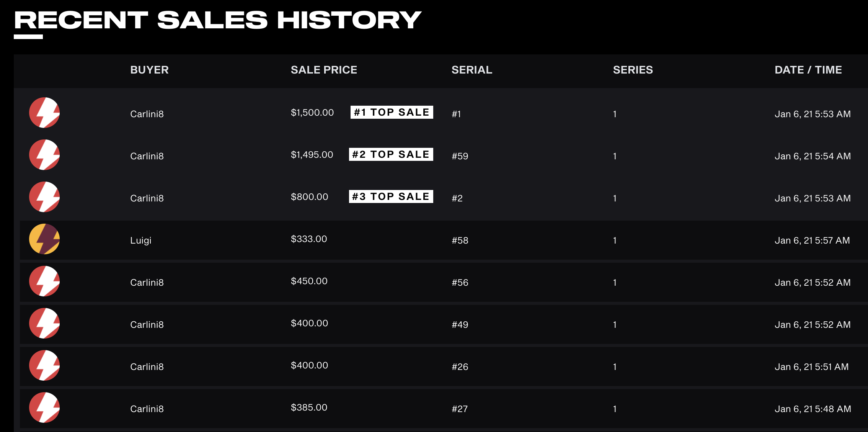Click the BUYER column header
The width and height of the screenshot is (868, 432).
coord(149,70)
